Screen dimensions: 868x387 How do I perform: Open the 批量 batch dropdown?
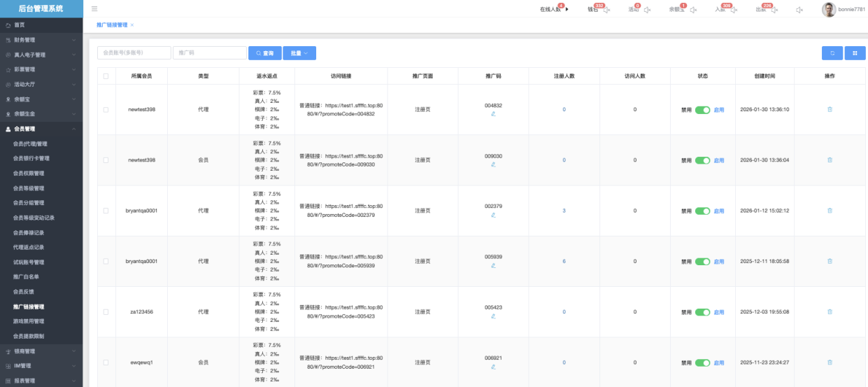[x=299, y=53]
